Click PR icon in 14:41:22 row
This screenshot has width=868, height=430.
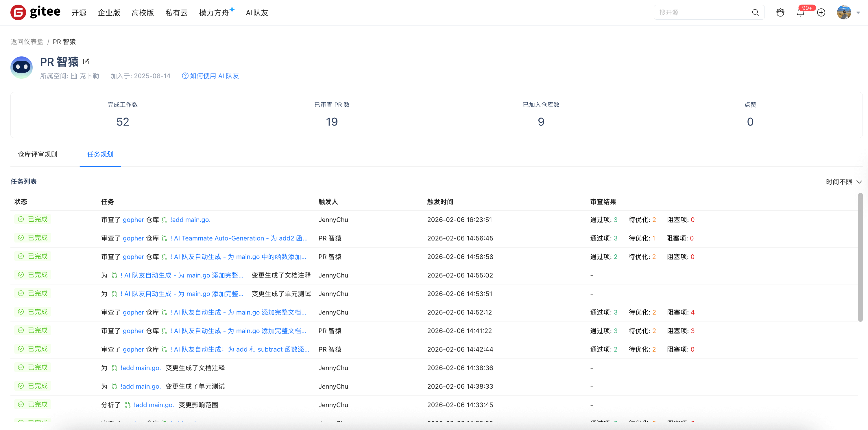click(164, 331)
